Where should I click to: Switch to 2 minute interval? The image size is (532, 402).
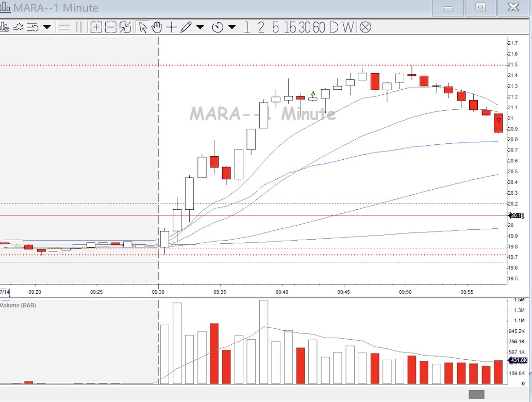point(261,27)
